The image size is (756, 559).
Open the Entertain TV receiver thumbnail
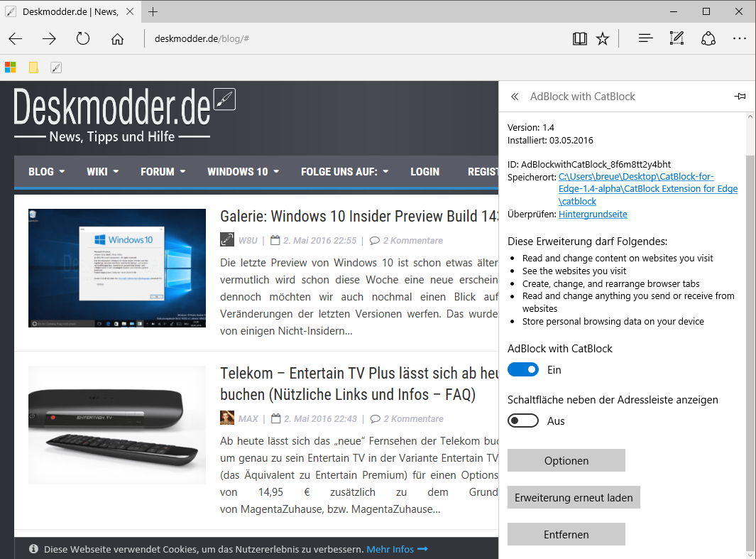pyautogui.click(x=117, y=425)
